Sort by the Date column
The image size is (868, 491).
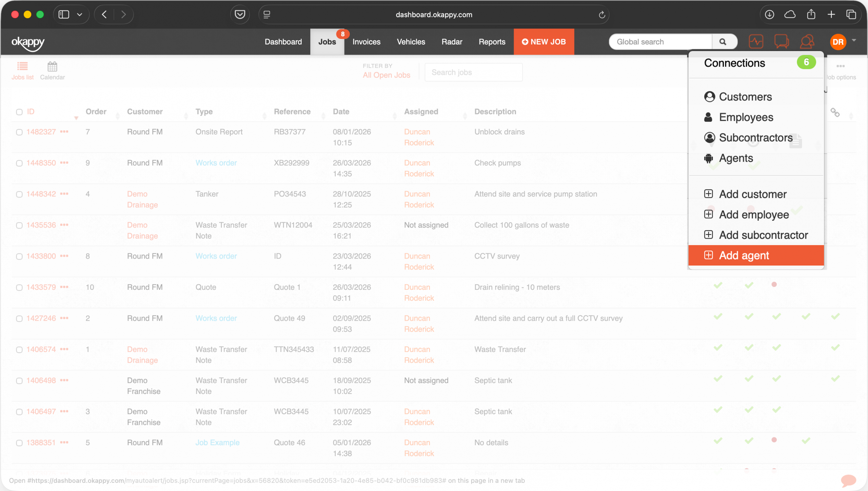[x=341, y=112]
